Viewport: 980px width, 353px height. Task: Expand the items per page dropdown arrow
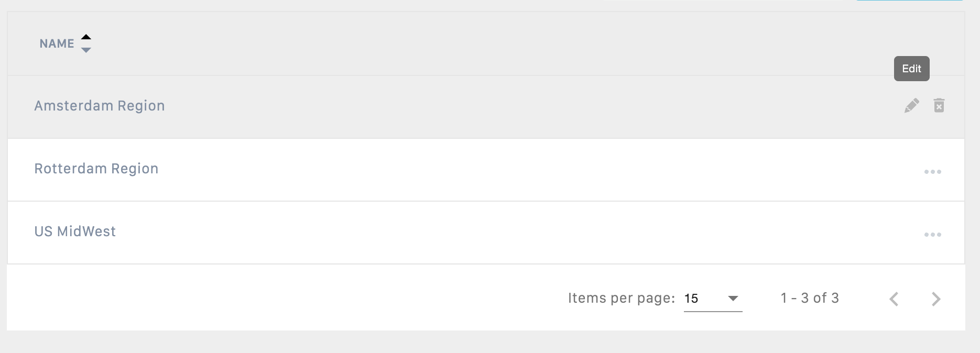tap(733, 299)
